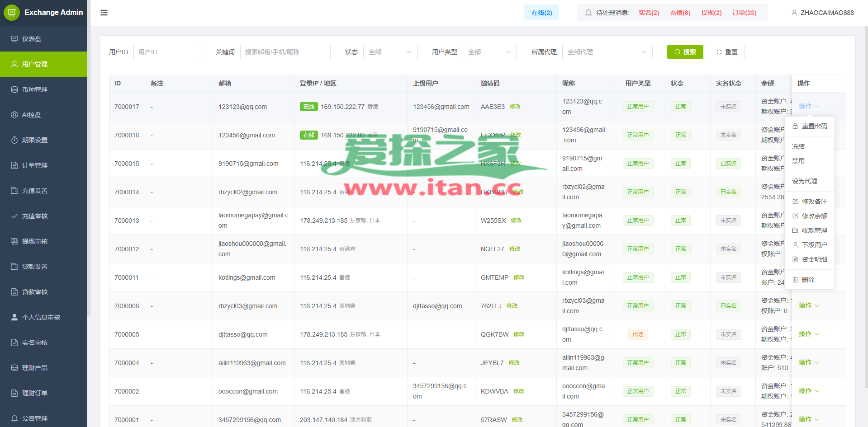Open 个人信息审核 in sidebar
The image size is (868, 427).
point(43,317)
